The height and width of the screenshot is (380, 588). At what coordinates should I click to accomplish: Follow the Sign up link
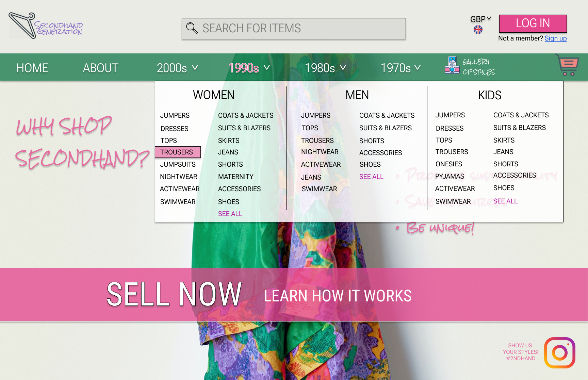[556, 38]
